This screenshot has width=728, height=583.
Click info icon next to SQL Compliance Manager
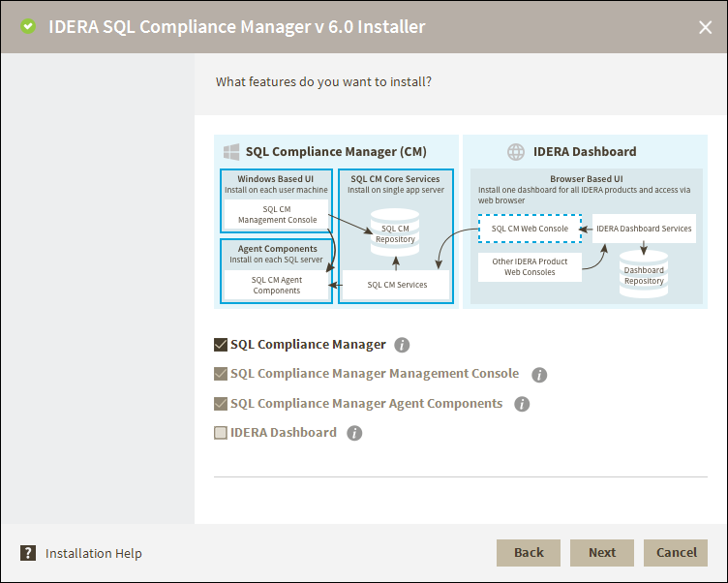click(403, 345)
